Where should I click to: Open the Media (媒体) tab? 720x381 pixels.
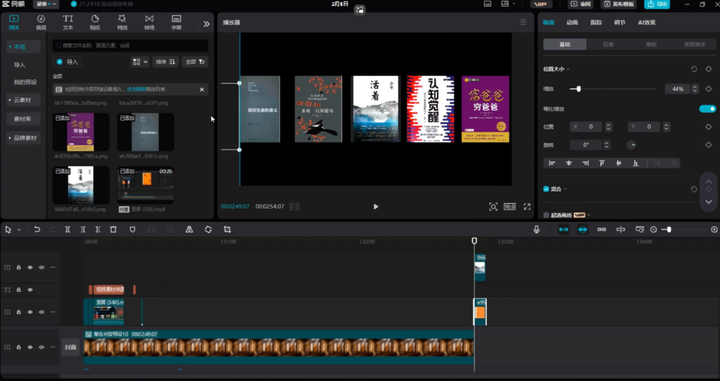(x=14, y=22)
